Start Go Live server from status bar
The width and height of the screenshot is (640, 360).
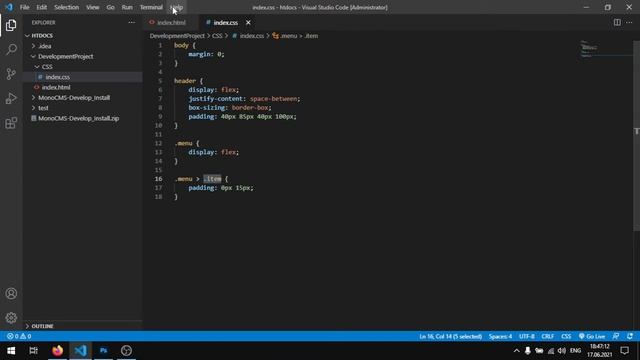tap(592, 336)
